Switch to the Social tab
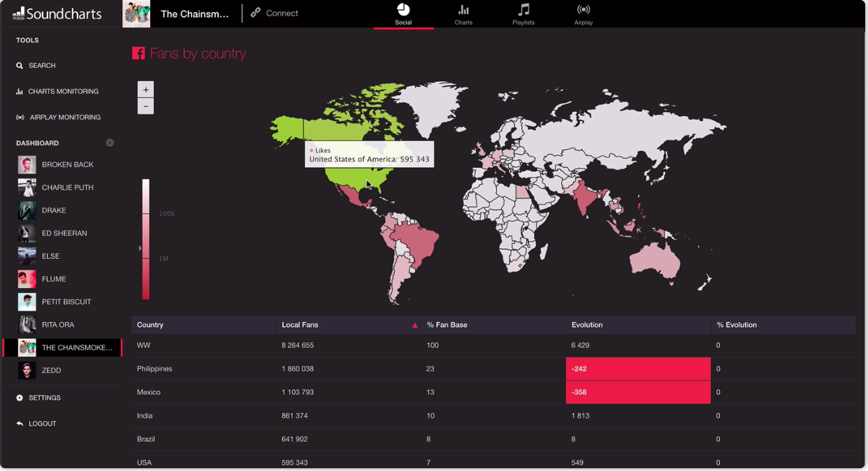868x471 pixels. (x=403, y=14)
